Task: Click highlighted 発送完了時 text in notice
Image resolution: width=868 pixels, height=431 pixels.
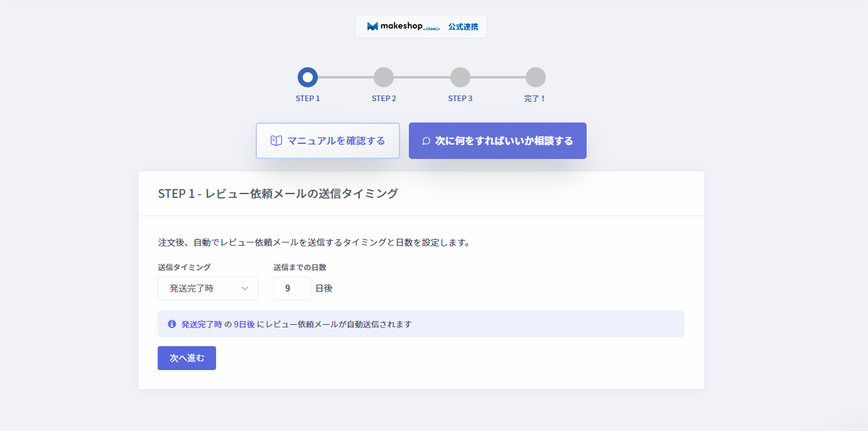Action: click(x=202, y=324)
